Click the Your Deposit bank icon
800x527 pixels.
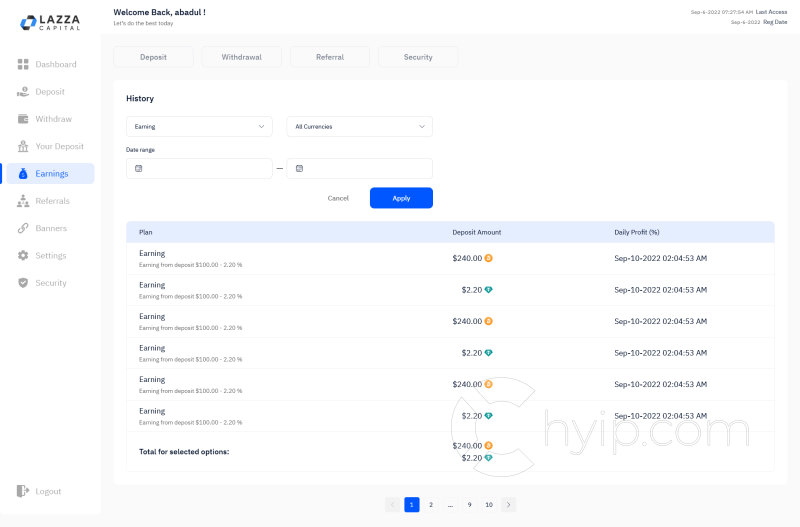pyautogui.click(x=23, y=146)
